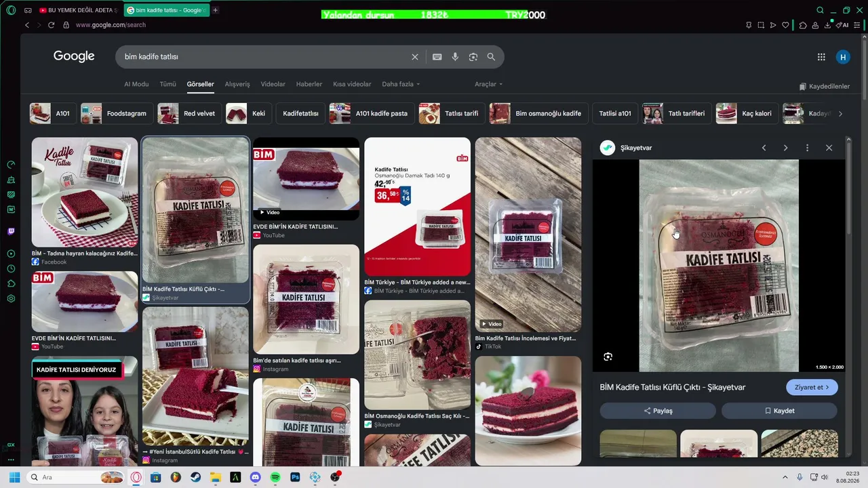This screenshot has width=868, height=488.
Task: Select the Red velvet filter chip
Action: point(189,113)
